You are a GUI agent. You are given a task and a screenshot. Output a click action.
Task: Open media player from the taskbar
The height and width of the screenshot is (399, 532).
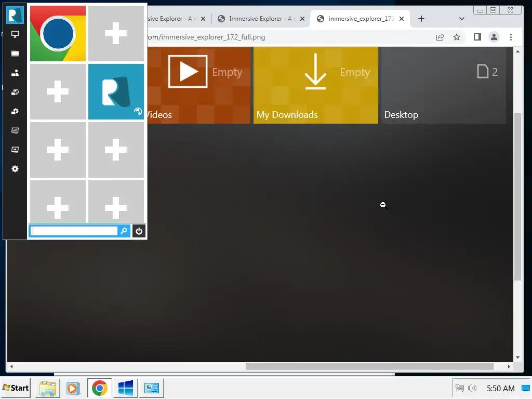click(x=73, y=388)
